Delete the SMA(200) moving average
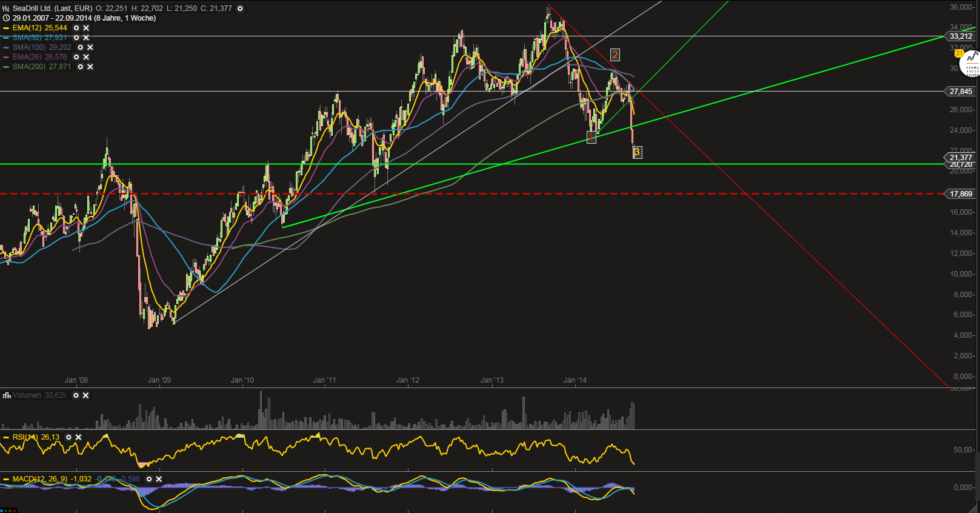The height and width of the screenshot is (513, 980). [x=90, y=67]
